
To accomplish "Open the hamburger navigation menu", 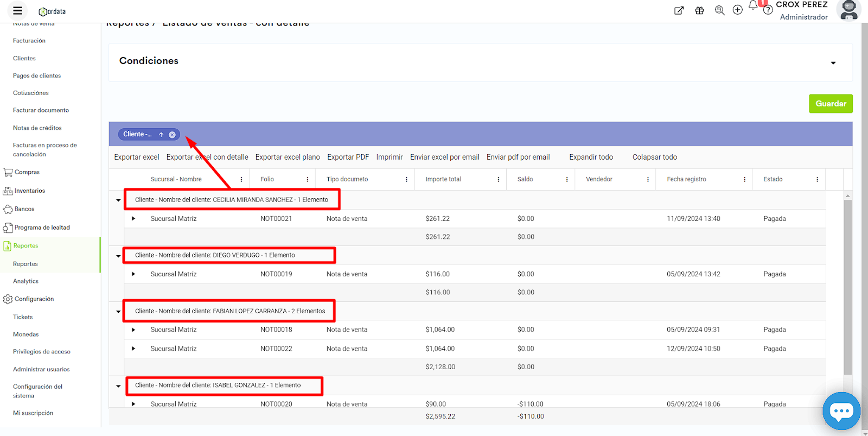I will coord(17,10).
